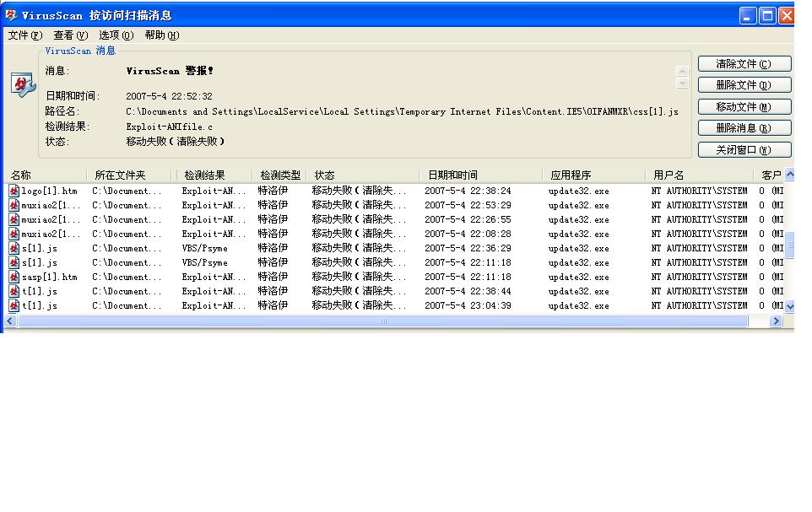Click the horizontal scrollbar left arrow

click(x=10, y=321)
